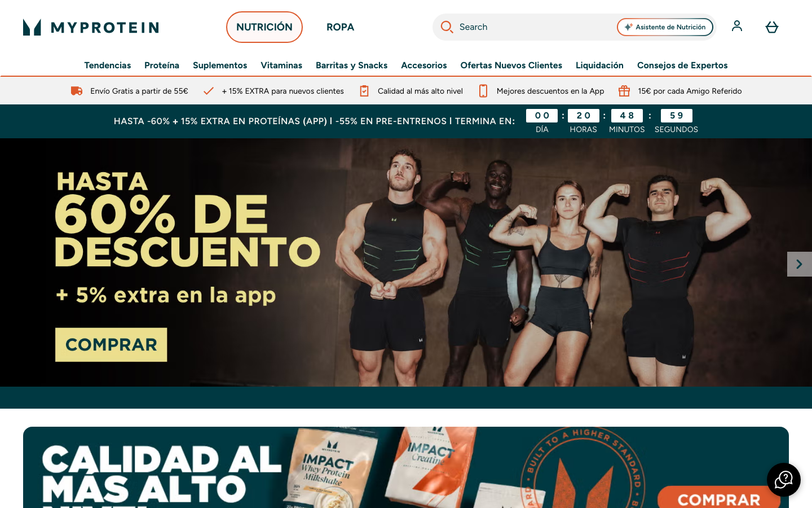Open the Accesorios menu
Image resolution: width=812 pixels, height=508 pixels.
(x=424, y=65)
